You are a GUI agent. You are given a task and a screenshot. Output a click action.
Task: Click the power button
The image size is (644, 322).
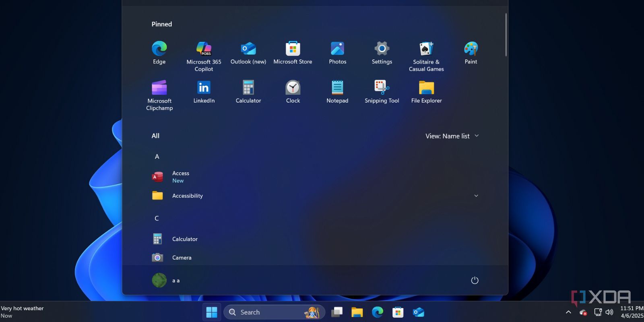pyautogui.click(x=475, y=281)
